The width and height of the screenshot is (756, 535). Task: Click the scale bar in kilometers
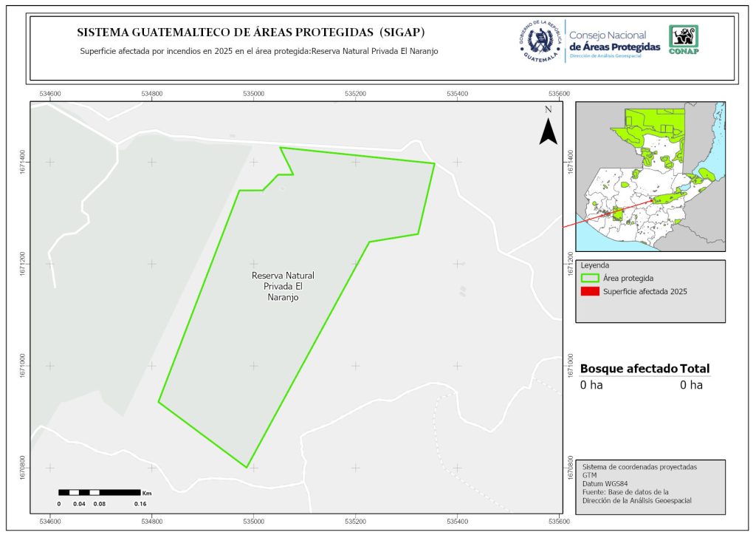100,492
